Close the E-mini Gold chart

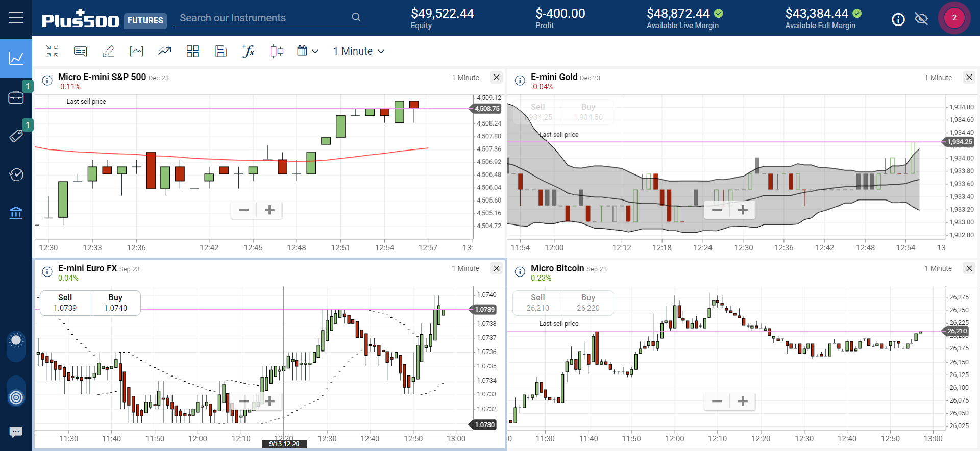969,77
